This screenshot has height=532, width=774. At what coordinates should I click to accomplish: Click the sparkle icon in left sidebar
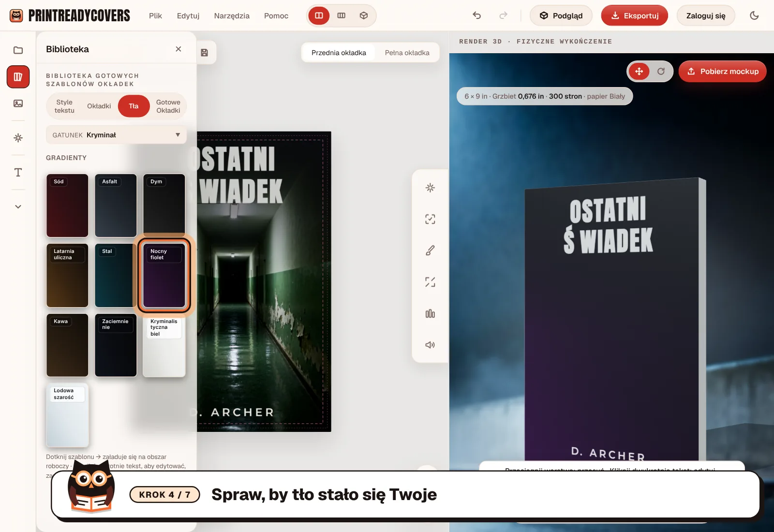pyautogui.click(x=18, y=138)
